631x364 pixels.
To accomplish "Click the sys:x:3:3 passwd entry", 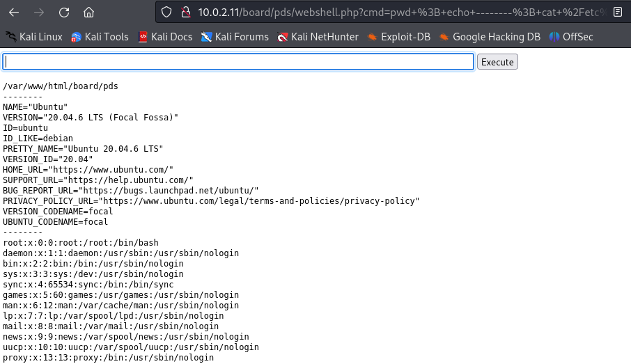I will pos(93,274).
